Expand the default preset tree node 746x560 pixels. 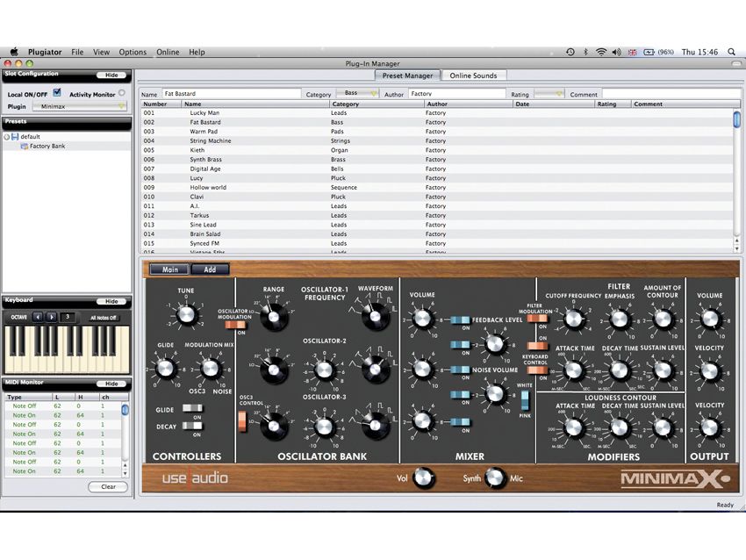pyautogui.click(x=7, y=137)
